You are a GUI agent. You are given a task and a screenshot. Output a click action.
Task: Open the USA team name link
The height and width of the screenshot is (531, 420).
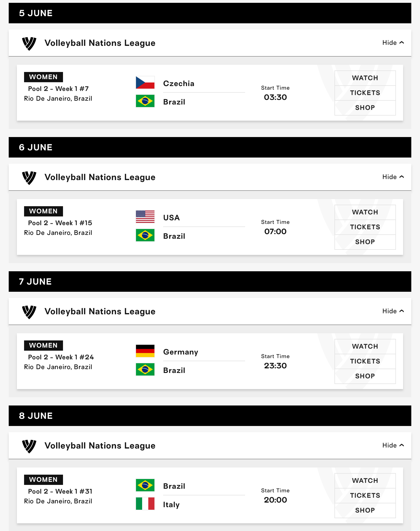172,218
